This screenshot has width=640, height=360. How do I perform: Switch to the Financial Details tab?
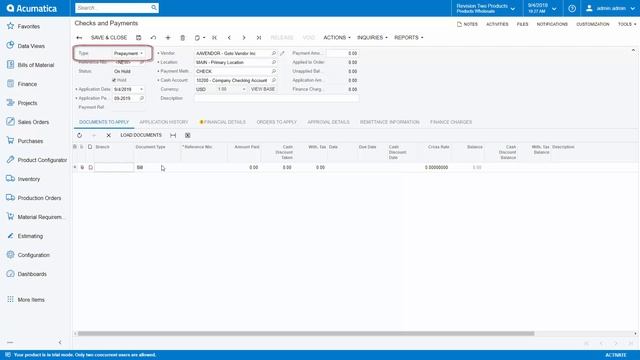(x=223, y=122)
